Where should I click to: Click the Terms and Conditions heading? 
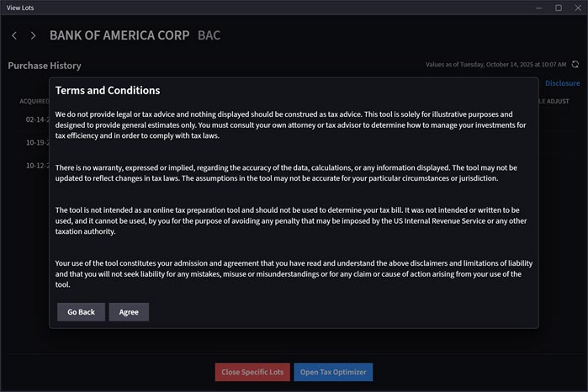point(108,91)
